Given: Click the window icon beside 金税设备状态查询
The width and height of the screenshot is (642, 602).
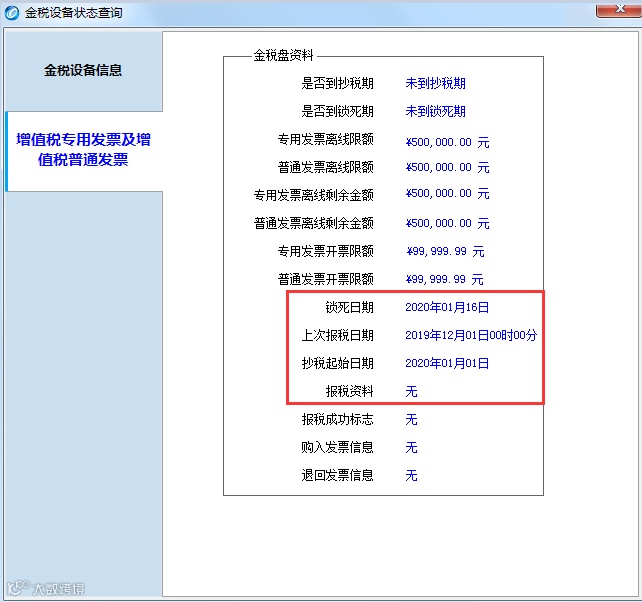Looking at the screenshot, I should [11, 13].
